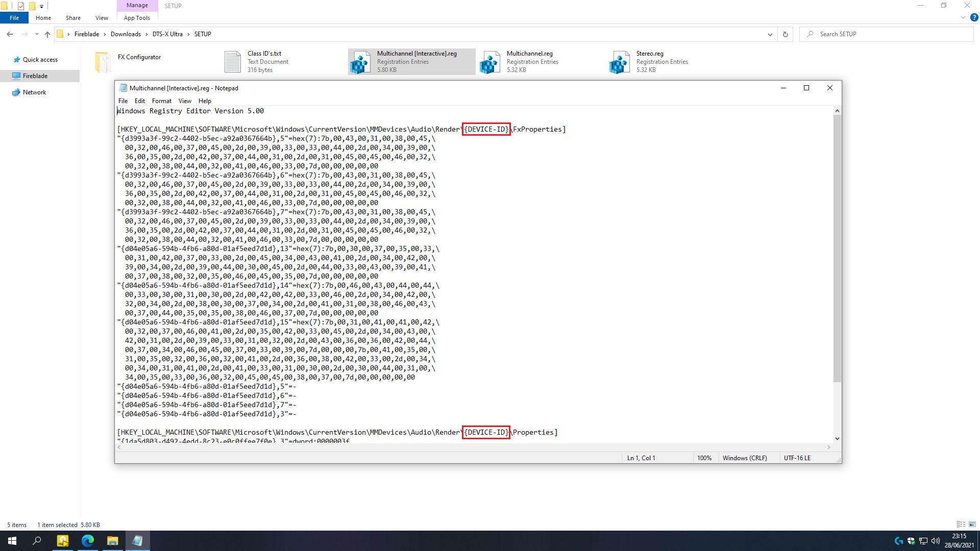Click the Manage contextual tab header
Screen dimensions: 980x551
click(137, 6)
